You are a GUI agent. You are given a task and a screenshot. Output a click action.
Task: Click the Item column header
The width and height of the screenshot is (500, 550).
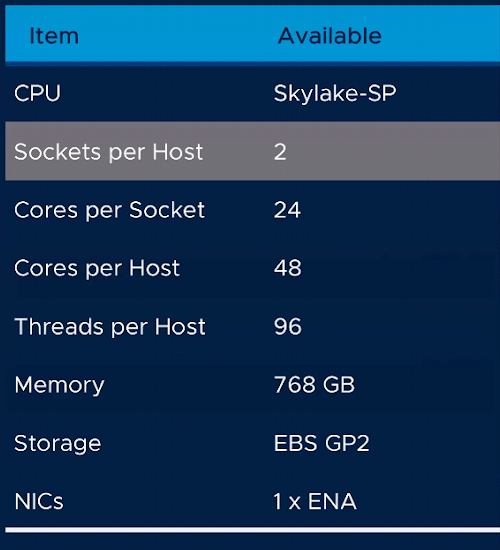click(54, 36)
